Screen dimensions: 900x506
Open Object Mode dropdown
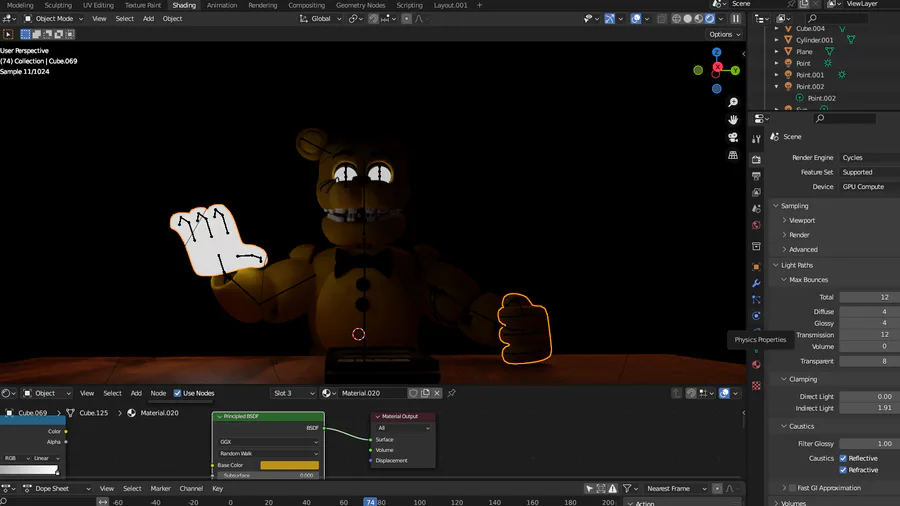[x=53, y=18]
